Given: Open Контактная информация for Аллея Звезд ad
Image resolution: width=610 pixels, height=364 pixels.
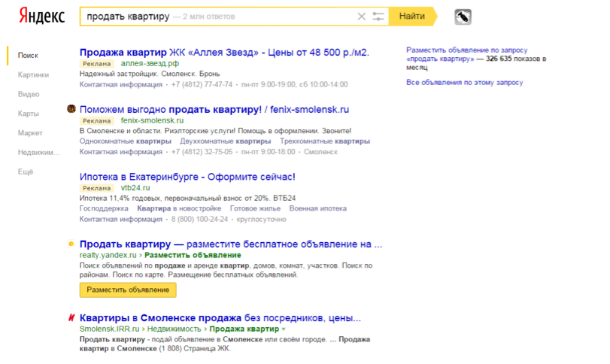Looking at the screenshot, I should pos(121,84).
